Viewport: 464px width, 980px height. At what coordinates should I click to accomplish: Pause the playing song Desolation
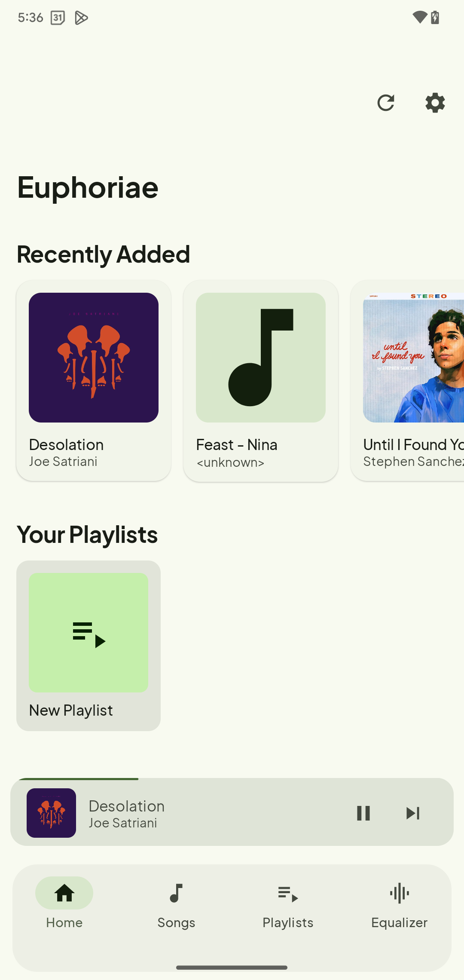(x=363, y=813)
